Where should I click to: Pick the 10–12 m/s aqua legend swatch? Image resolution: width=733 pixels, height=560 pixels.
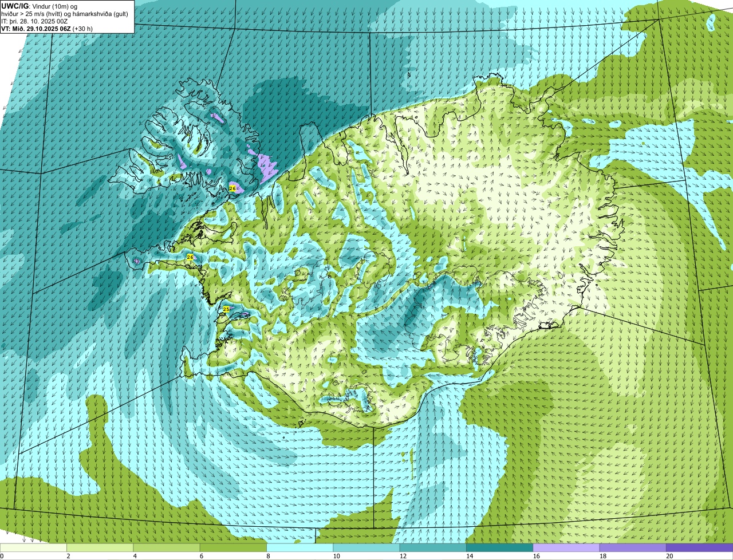tap(366, 547)
